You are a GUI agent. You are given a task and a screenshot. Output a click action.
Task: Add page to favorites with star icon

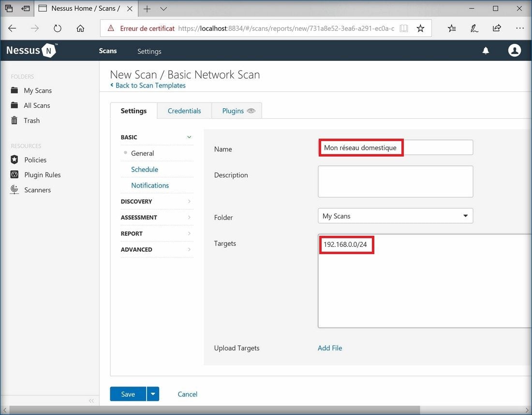pos(420,29)
